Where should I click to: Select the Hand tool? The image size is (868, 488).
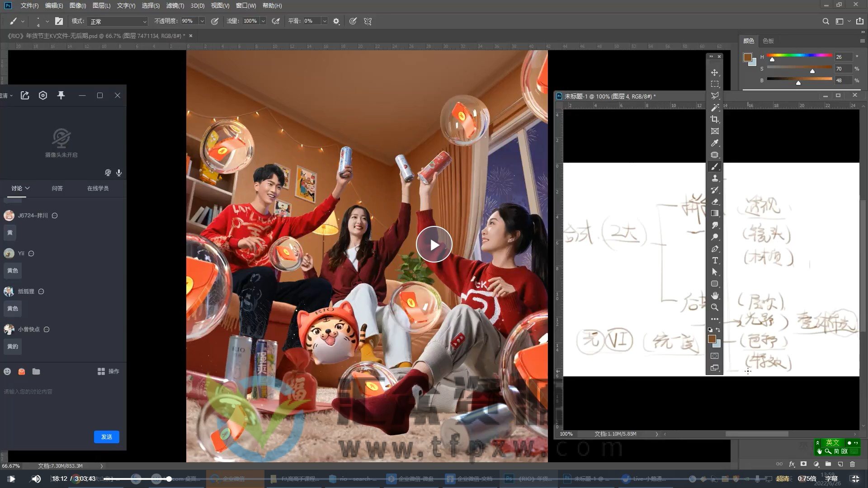coord(714,296)
